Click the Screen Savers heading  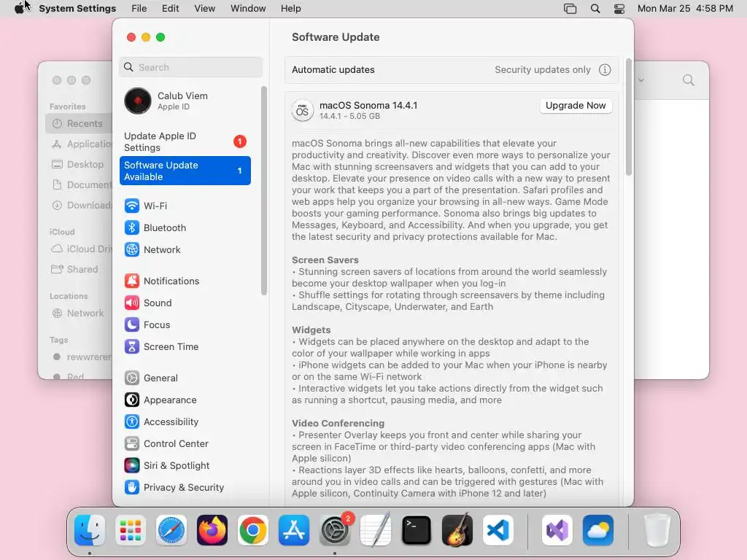point(325,260)
